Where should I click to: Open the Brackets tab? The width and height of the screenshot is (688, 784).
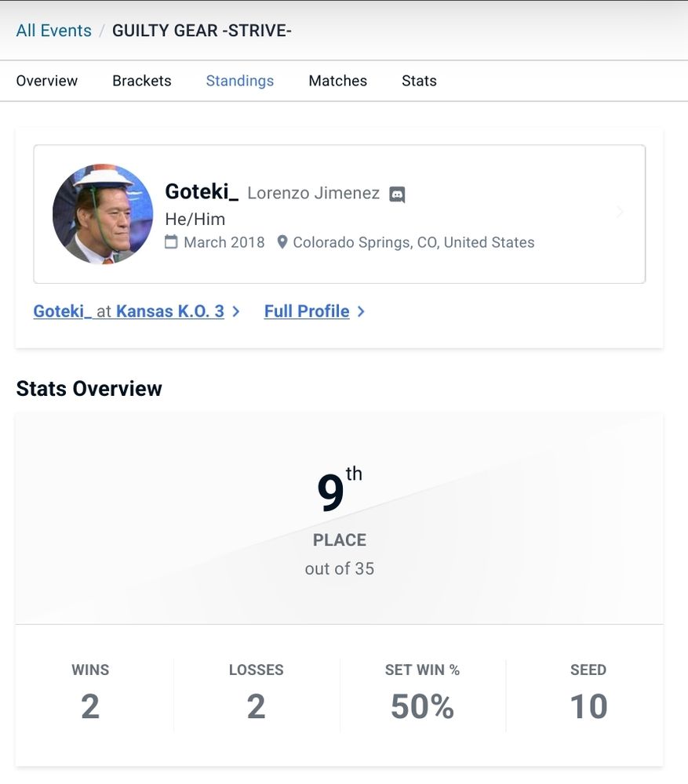pyautogui.click(x=142, y=81)
